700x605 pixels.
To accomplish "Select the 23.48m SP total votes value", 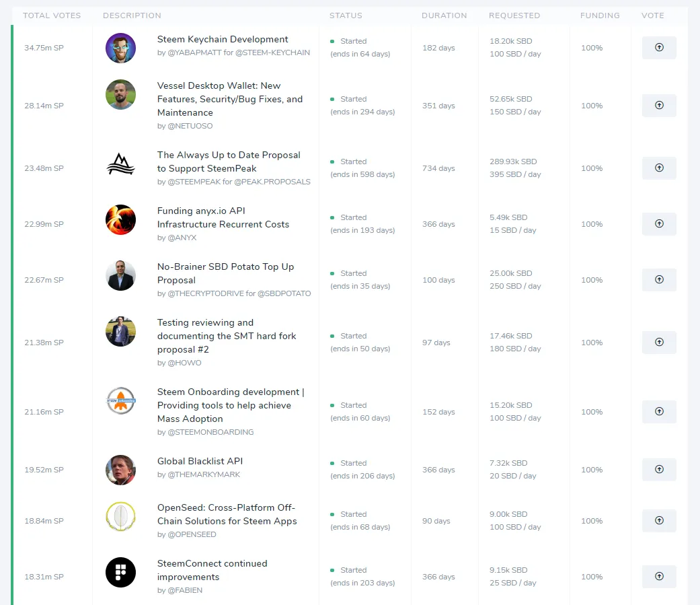I will 44,168.
